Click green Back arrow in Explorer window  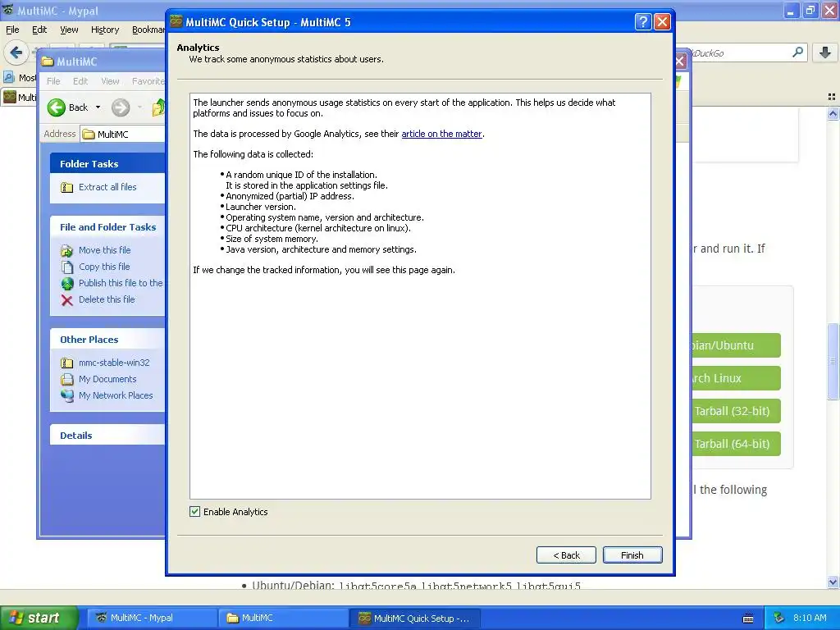click(57, 107)
